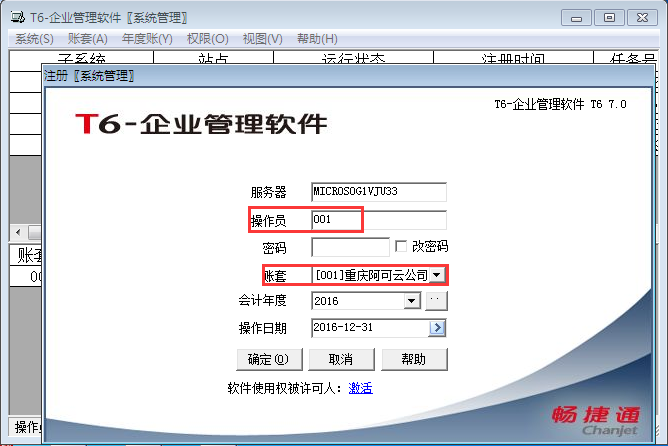Click the T6-企业管理软件 logo heading
This screenshot has height=446, width=668.
(201, 124)
